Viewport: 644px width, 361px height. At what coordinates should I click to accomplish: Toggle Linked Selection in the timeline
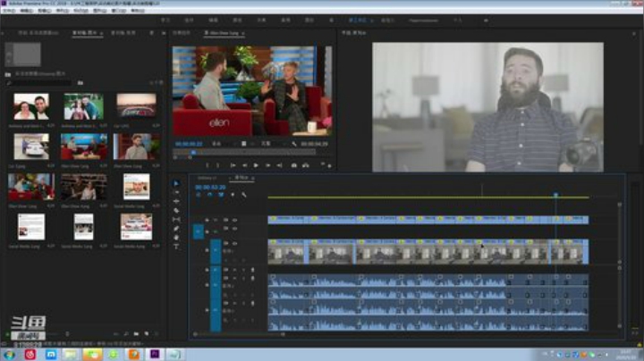tap(221, 195)
